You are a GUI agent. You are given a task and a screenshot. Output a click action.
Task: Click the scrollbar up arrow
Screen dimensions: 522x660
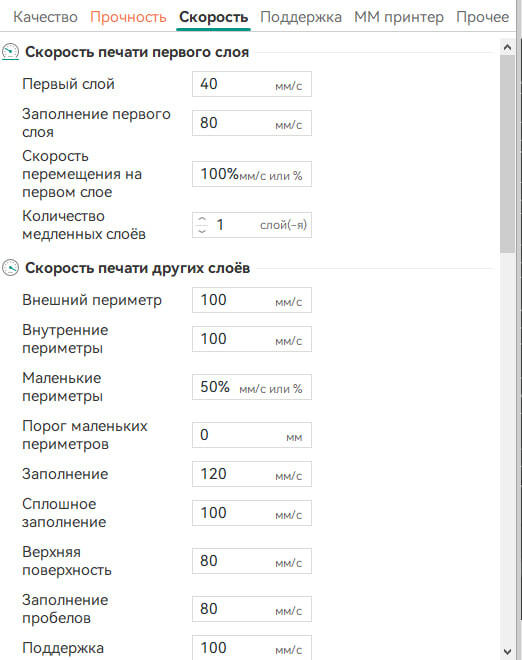[x=507, y=47]
